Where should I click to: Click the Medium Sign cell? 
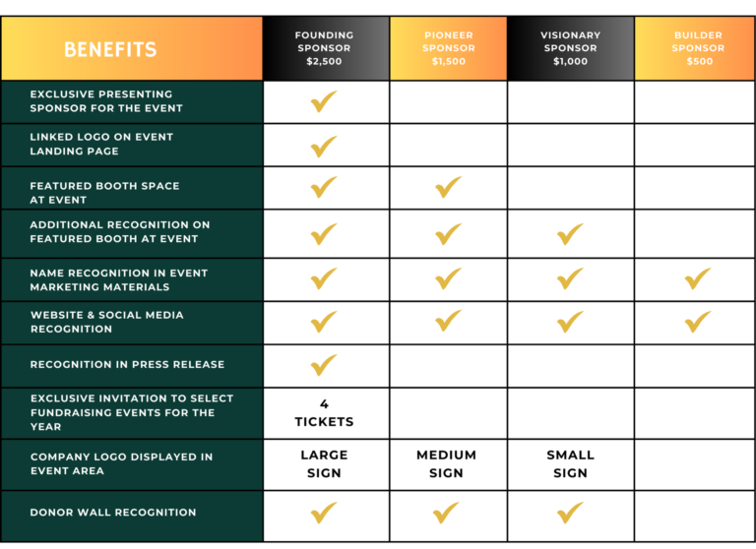tap(446, 463)
